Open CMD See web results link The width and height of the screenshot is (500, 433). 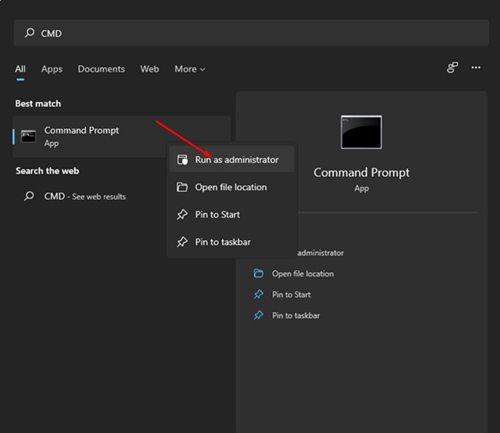(85, 196)
